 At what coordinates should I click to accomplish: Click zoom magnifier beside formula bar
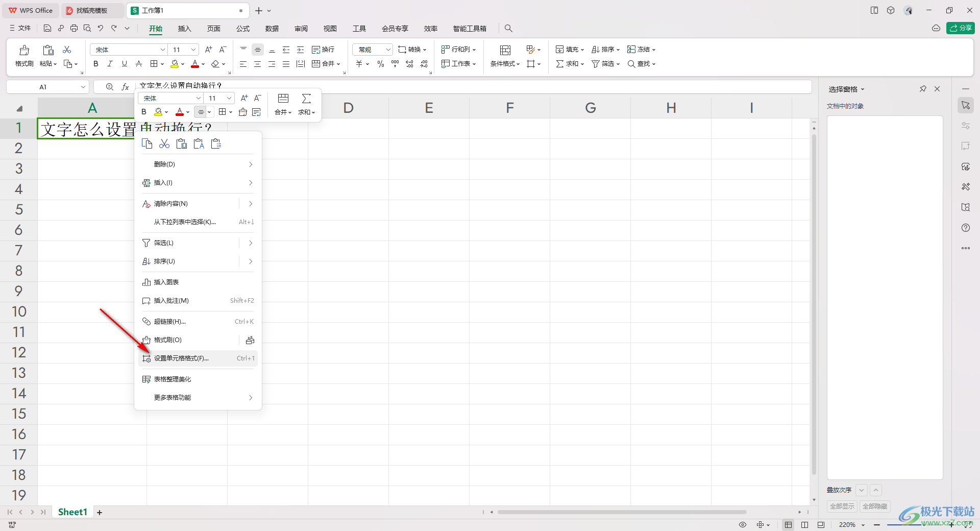(x=109, y=87)
